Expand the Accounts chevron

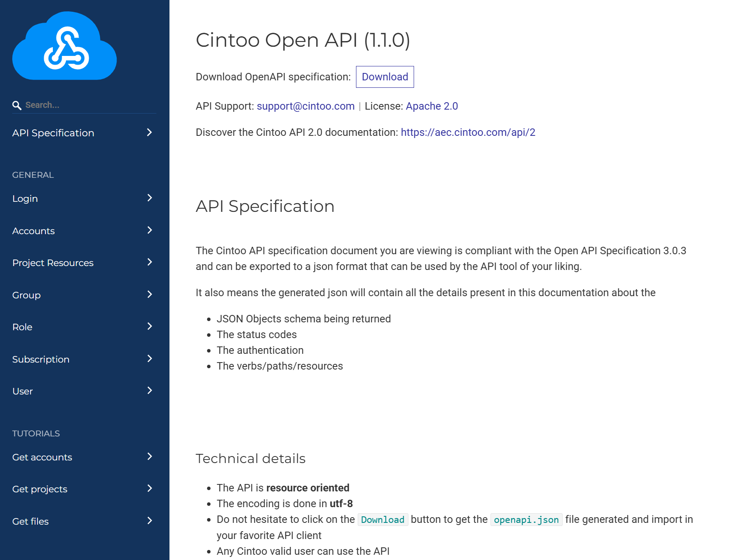(x=149, y=230)
